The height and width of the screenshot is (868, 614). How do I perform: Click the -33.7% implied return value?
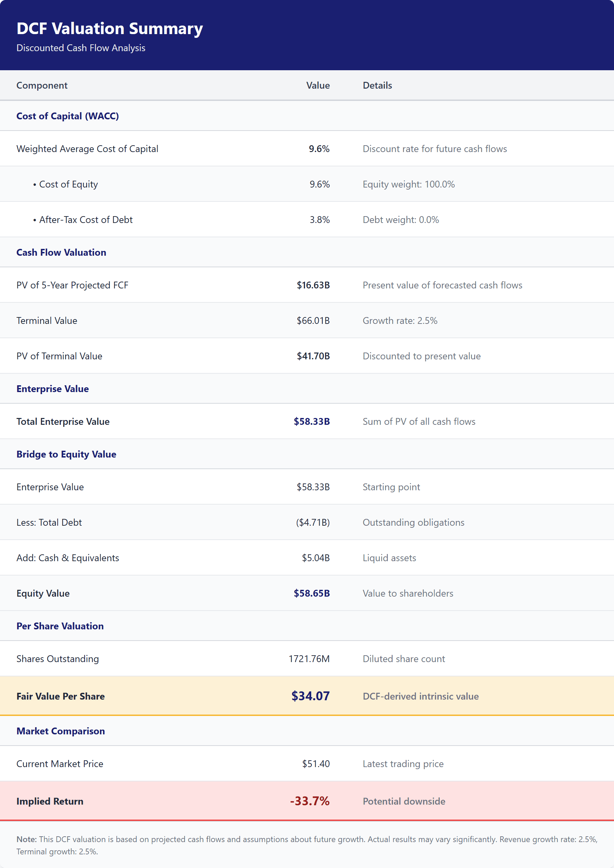pyautogui.click(x=310, y=801)
